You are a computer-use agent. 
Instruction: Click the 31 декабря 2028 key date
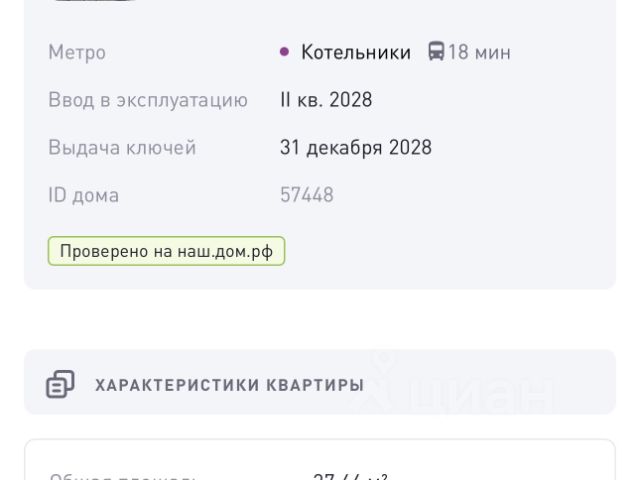coord(356,147)
